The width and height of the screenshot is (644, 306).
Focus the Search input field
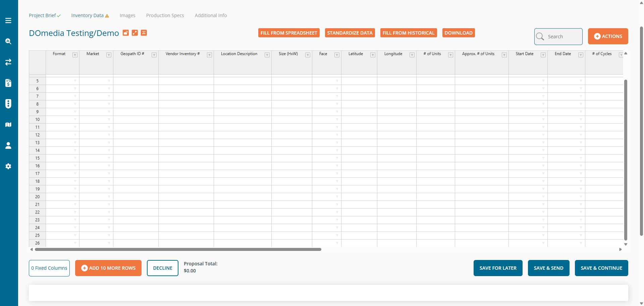click(558, 37)
